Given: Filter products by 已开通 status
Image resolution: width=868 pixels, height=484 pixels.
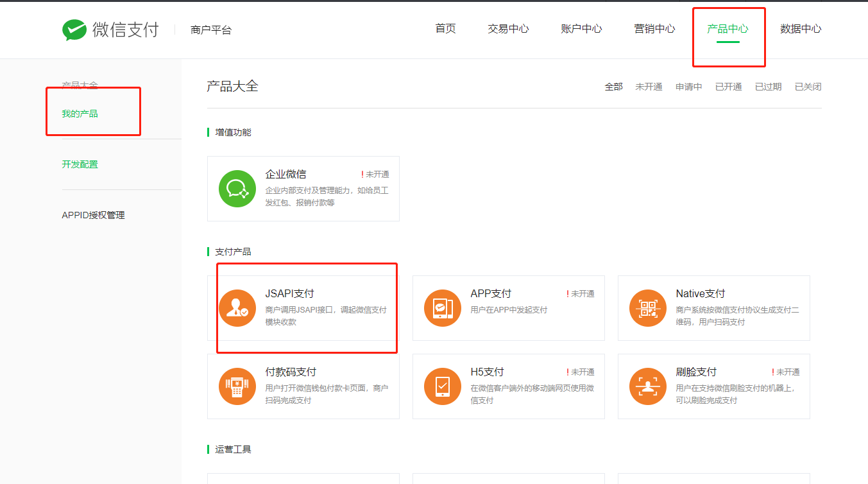Looking at the screenshot, I should click(x=728, y=87).
